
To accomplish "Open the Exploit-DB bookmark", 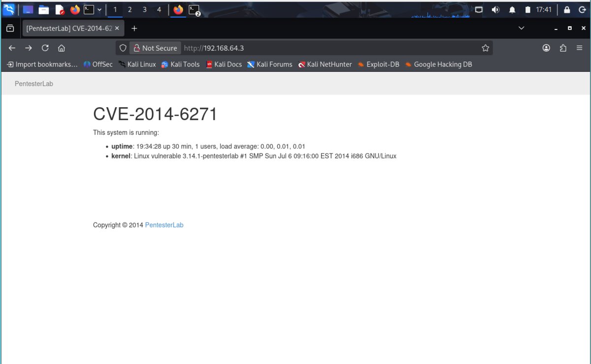I will 378,64.
